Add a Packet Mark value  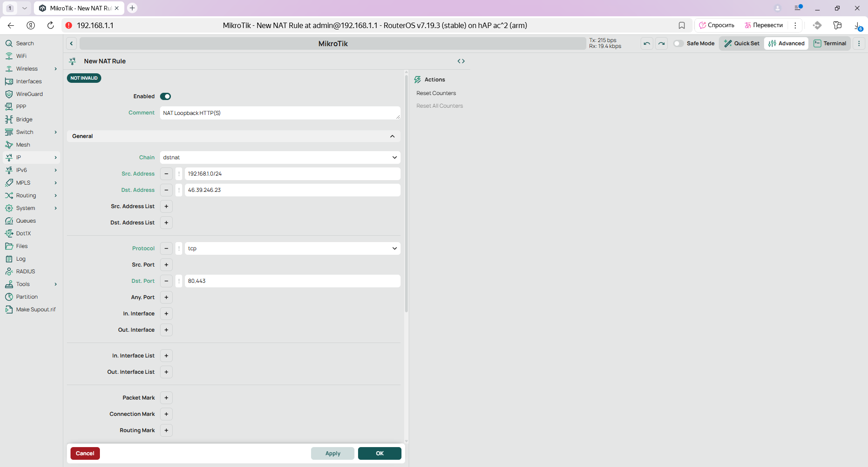[x=166, y=398]
